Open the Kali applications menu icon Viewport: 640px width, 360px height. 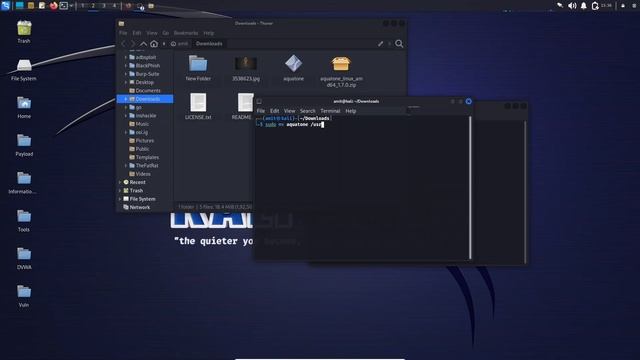point(5,5)
